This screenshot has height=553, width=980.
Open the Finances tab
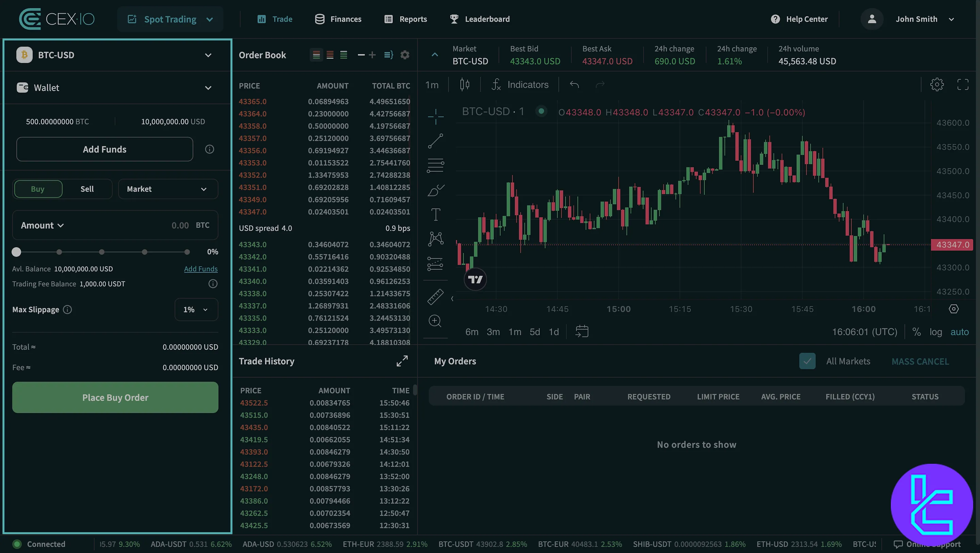coord(338,19)
